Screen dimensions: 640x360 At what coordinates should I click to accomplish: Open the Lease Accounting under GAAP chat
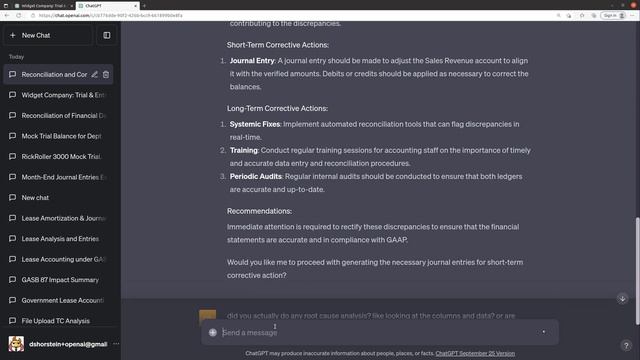tap(58, 259)
